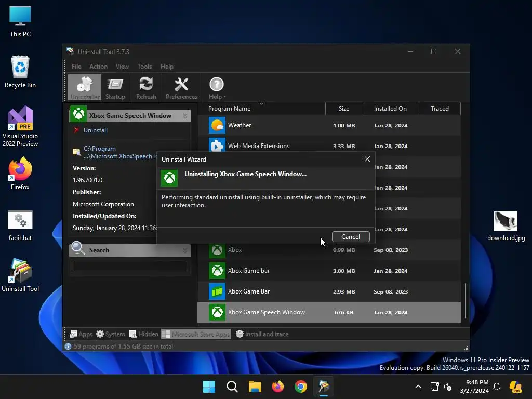Click the program list vertical scrollbar

click(465, 301)
